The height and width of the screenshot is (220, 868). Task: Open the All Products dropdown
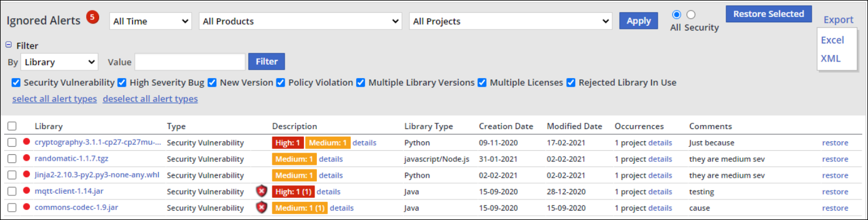300,21
